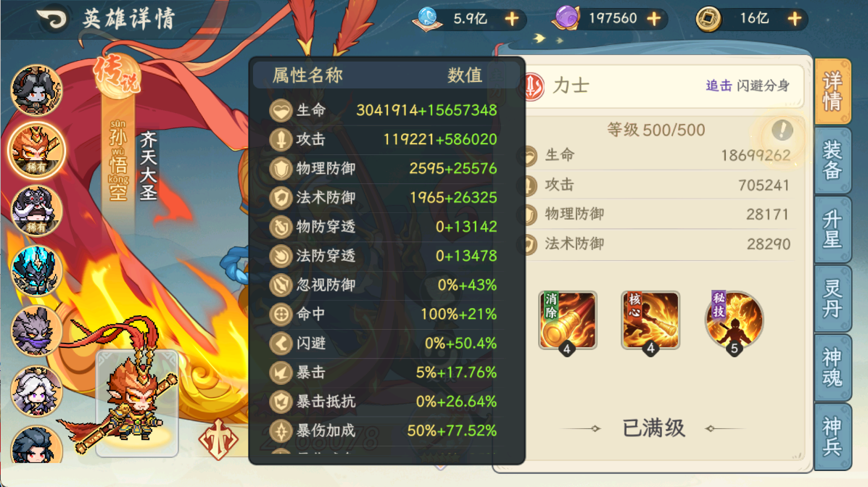
Task: Select the top hero avatar in sidebar
Action: click(x=36, y=90)
